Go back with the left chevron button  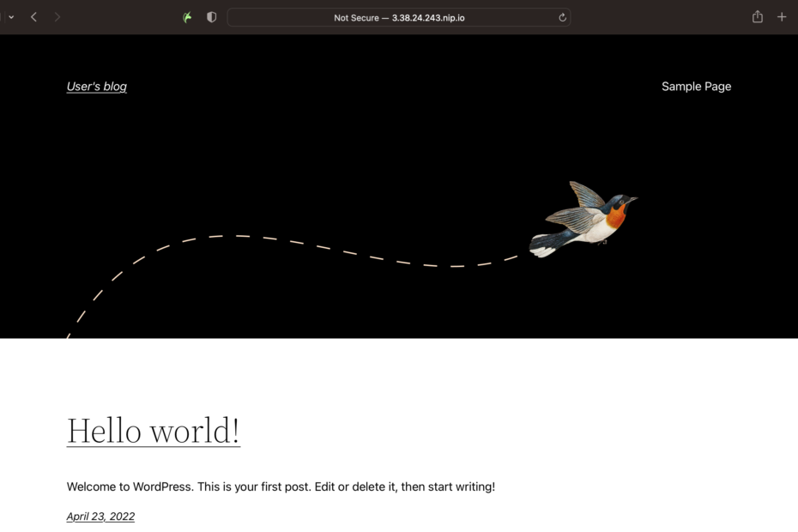coord(33,17)
